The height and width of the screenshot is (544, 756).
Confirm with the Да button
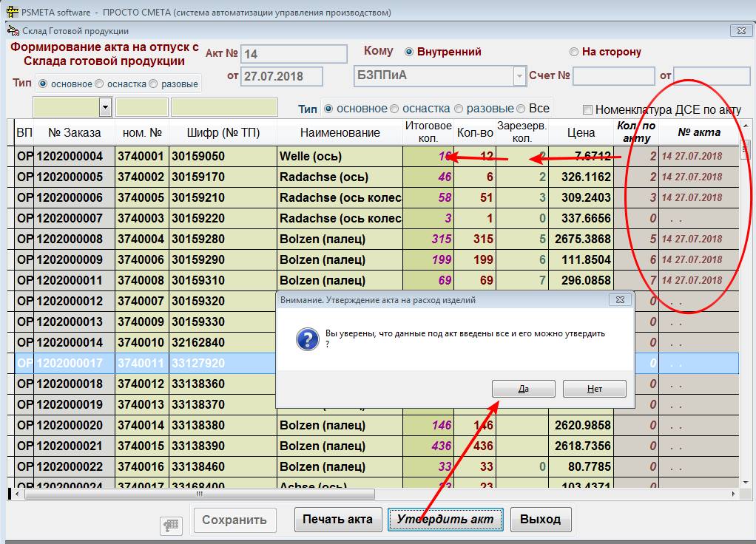point(523,389)
